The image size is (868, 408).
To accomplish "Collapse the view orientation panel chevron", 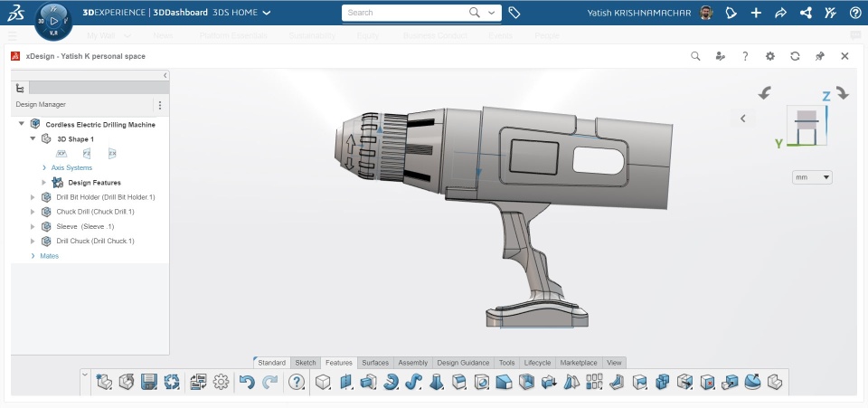I will coord(743,118).
